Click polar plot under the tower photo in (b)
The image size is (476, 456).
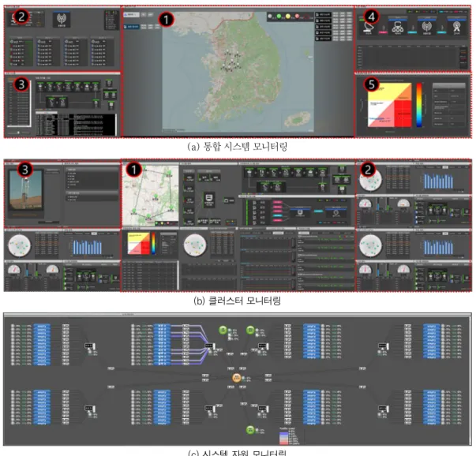pos(20,245)
